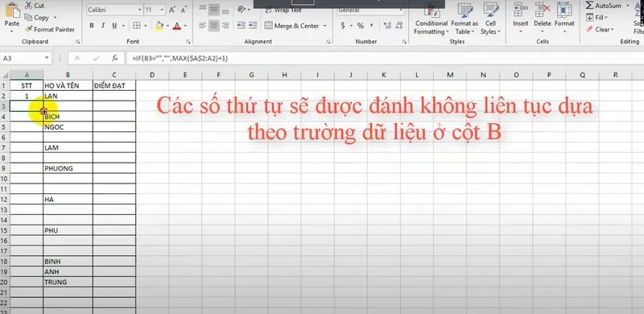The width and height of the screenshot is (644, 314).
Task: Increase indent in Alignment group
Action: pos(253,26)
